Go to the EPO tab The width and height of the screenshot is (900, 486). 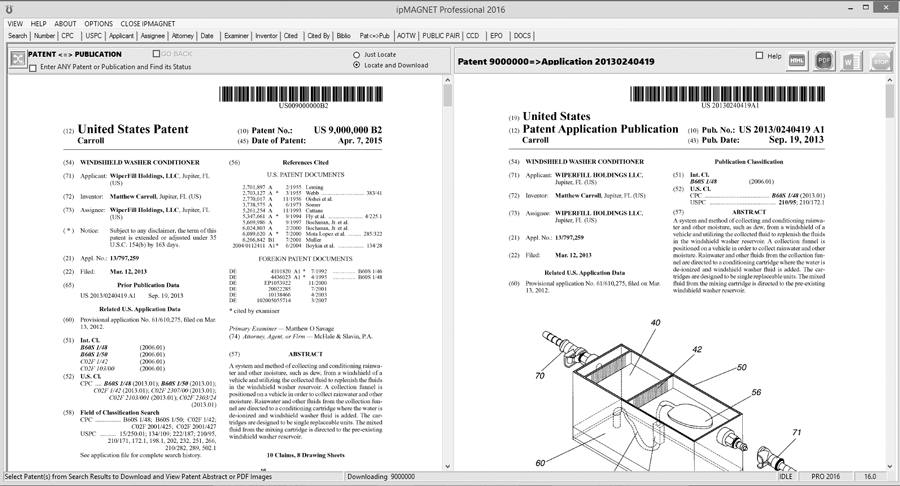pyautogui.click(x=496, y=36)
